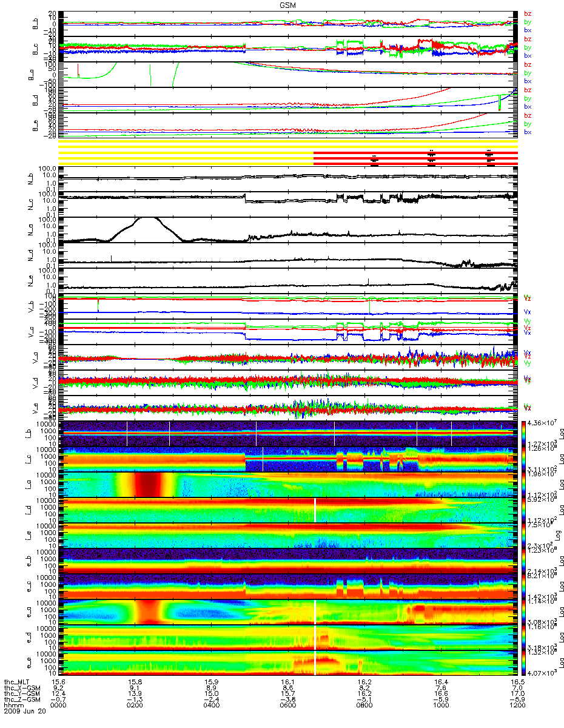Viewport: 564px width, 728px height.
Task: Click the 0800 time tick label
Action: point(364,706)
